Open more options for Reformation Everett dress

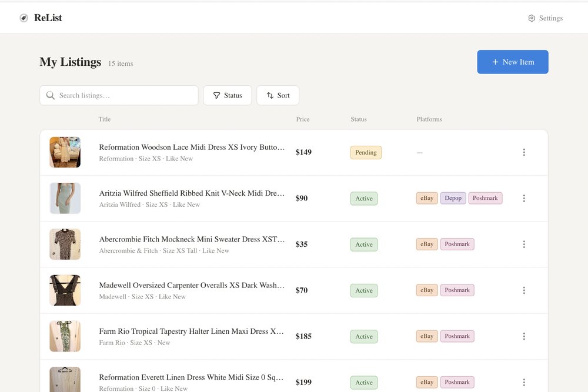click(524, 382)
